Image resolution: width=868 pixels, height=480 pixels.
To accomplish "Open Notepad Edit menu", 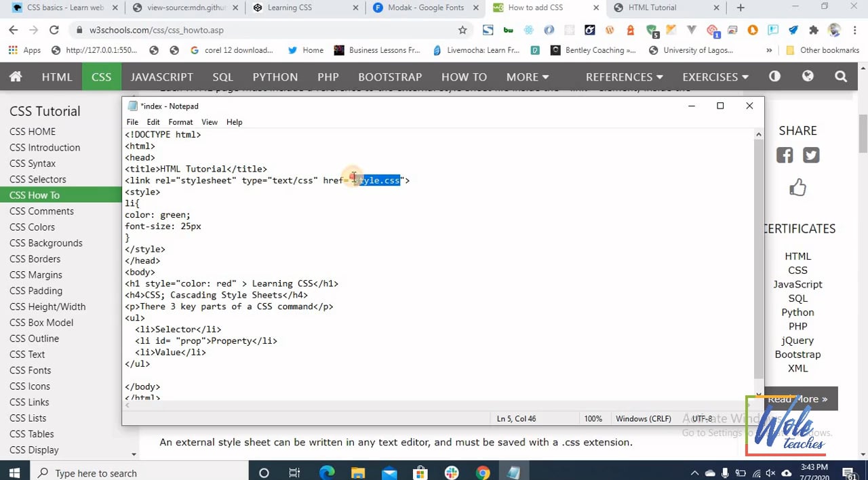I will (153, 122).
